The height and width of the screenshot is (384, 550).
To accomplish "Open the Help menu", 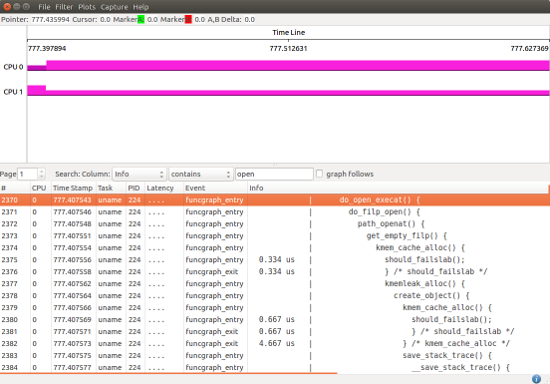I will [141, 7].
